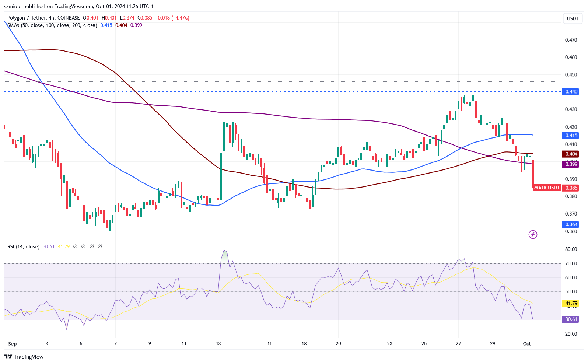This screenshot has height=364, width=588.
Task: Click the Sep date label on time axis
Action: click(x=12, y=344)
